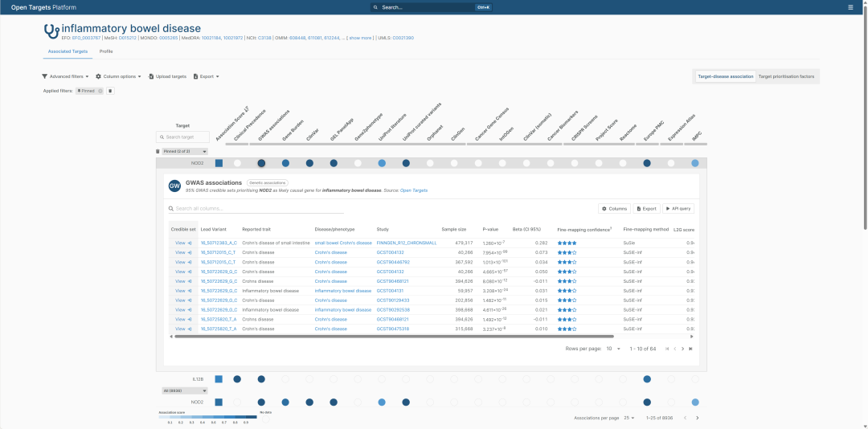
Task: Click NOD2 ClinVar circle in pinned row
Action: tap(309, 163)
